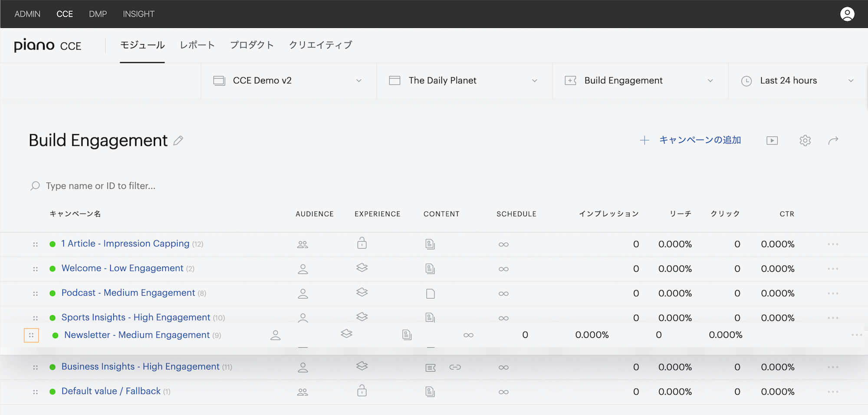Open three-dot menu for 1 Article - Impression Capping
Image resolution: width=868 pixels, height=415 pixels.
point(833,244)
